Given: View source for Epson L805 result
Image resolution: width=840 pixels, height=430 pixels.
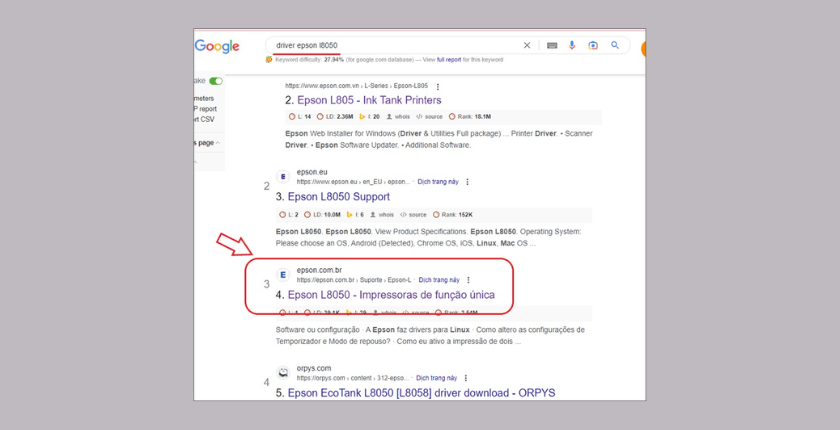Looking at the screenshot, I should point(430,117).
